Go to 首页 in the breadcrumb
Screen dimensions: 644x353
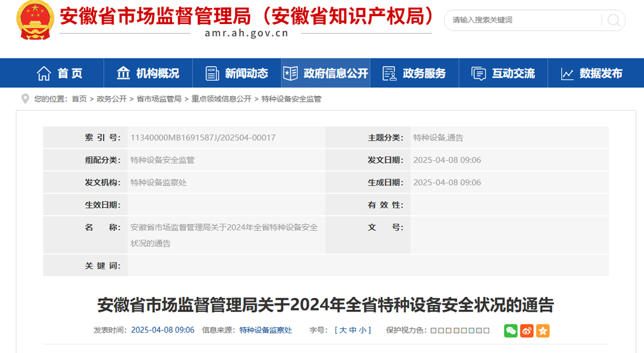(x=79, y=99)
